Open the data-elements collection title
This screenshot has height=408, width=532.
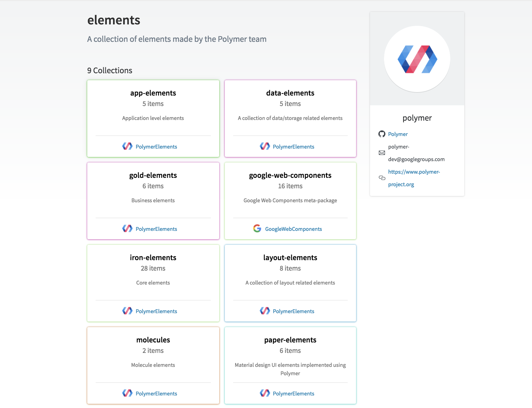(290, 93)
